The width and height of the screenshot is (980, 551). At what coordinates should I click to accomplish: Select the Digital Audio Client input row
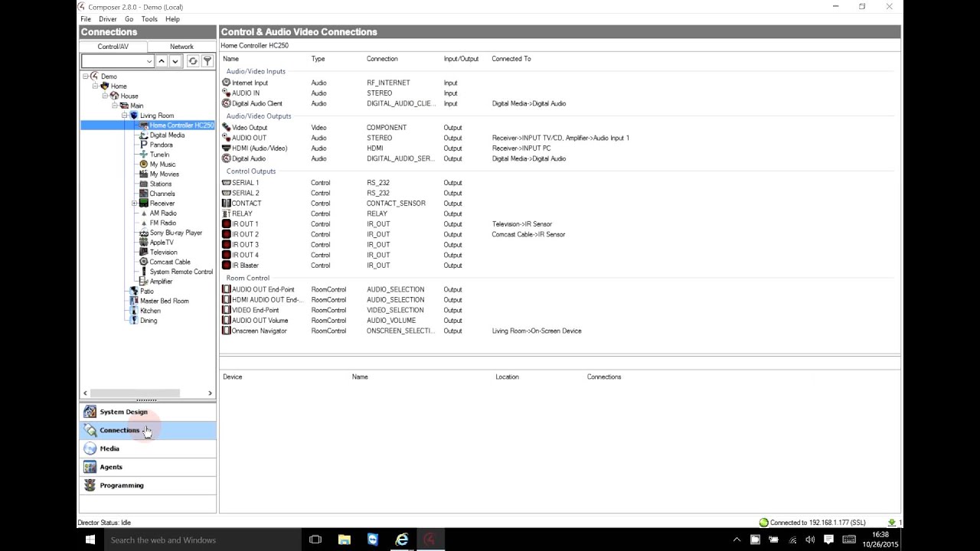click(x=559, y=103)
